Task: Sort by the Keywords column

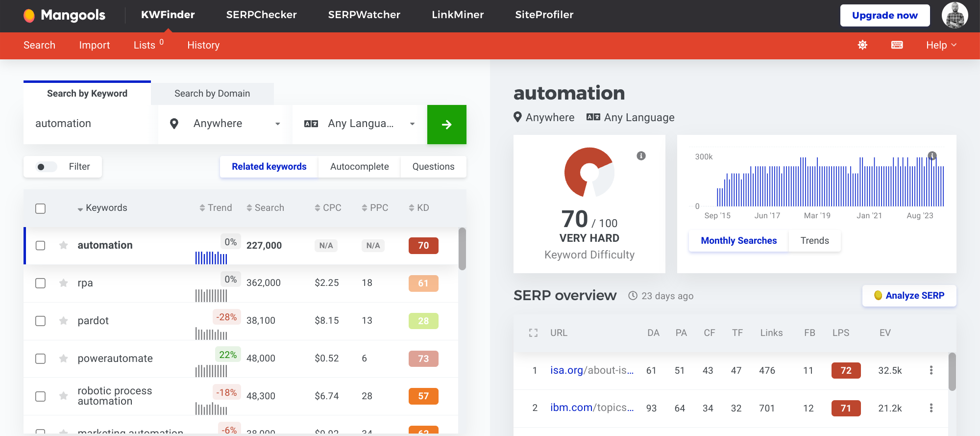Action: (x=102, y=208)
